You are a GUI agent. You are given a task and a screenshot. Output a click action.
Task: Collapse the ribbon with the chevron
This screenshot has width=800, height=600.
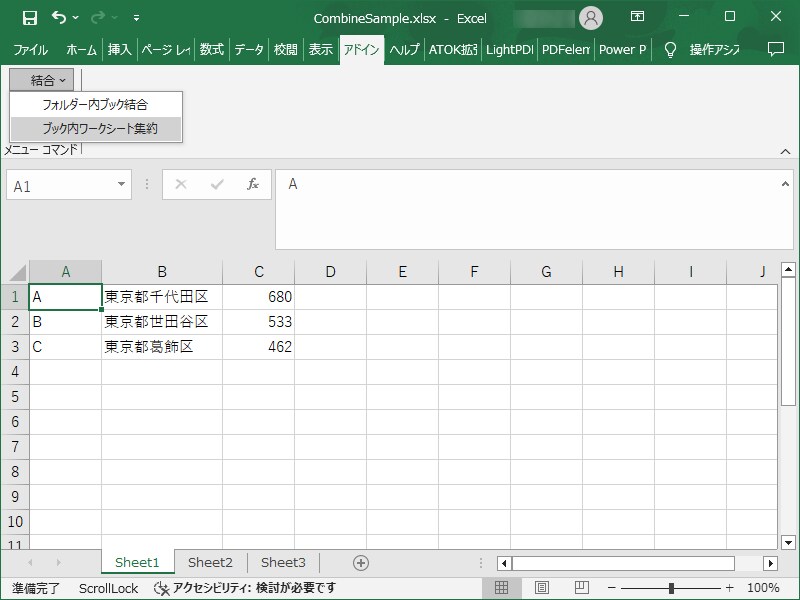pos(785,152)
